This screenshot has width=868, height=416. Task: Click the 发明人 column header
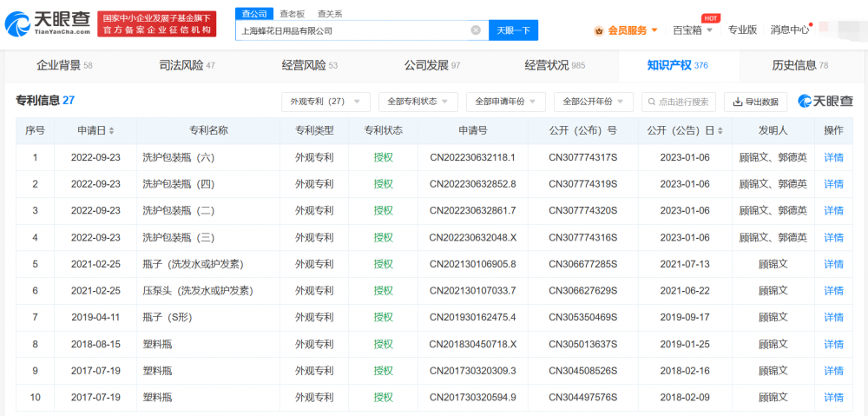pyautogui.click(x=773, y=131)
